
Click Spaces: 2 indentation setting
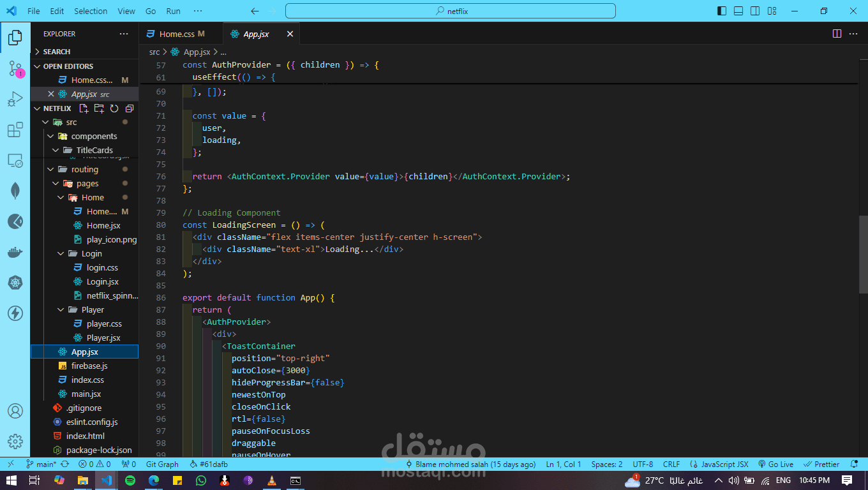[607, 464]
